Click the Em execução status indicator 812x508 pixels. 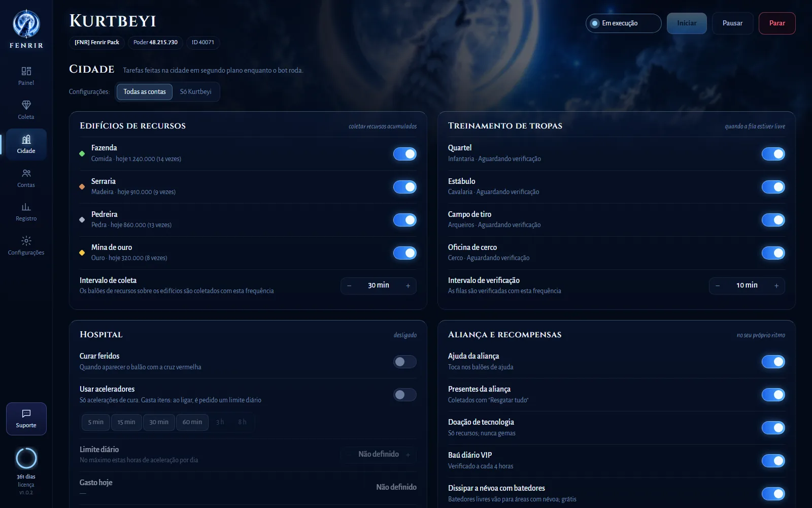pos(624,23)
